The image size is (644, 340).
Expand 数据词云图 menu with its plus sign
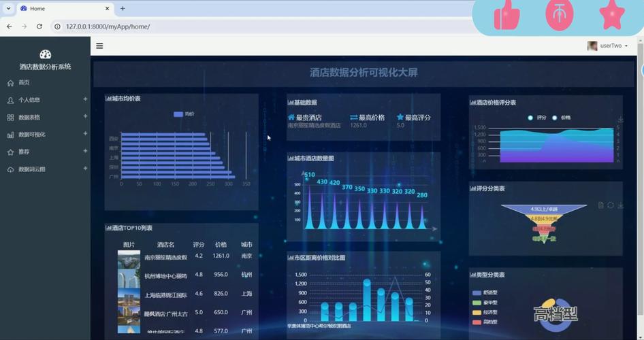click(x=85, y=169)
